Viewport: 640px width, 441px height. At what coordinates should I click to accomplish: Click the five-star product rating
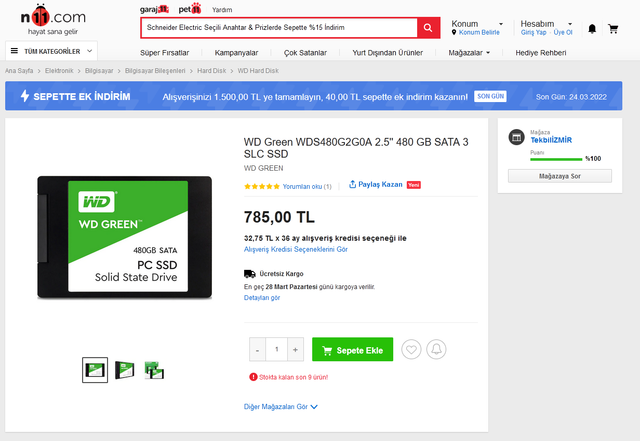click(x=262, y=186)
